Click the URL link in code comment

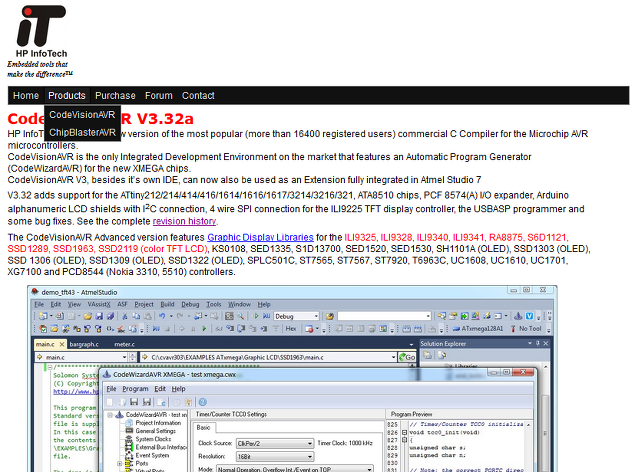[76, 391]
